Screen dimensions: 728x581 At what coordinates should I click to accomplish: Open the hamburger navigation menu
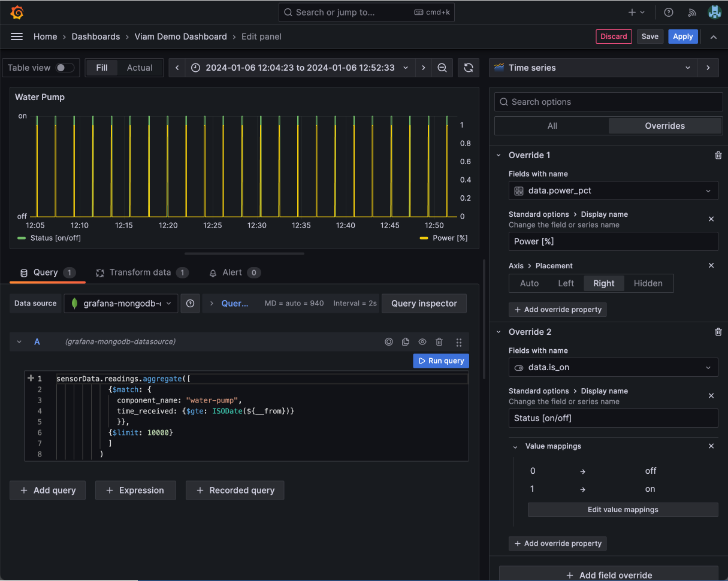tap(17, 37)
